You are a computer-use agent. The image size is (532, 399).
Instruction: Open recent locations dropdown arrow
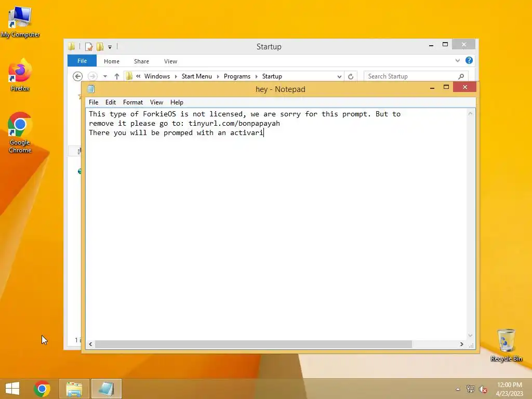(105, 76)
